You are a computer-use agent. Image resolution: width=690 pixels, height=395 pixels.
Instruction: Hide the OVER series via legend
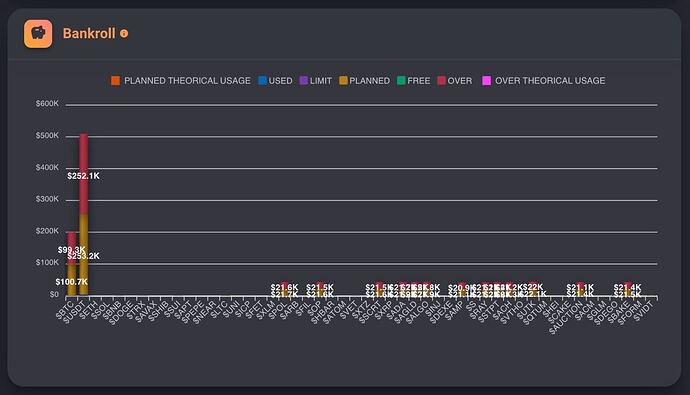coord(455,80)
